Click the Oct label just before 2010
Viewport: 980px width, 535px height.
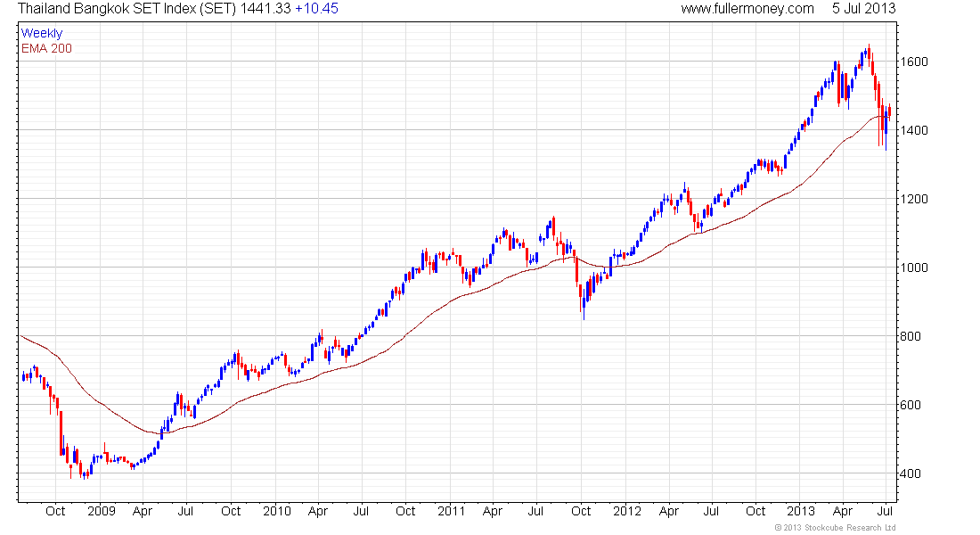coord(231,511)
